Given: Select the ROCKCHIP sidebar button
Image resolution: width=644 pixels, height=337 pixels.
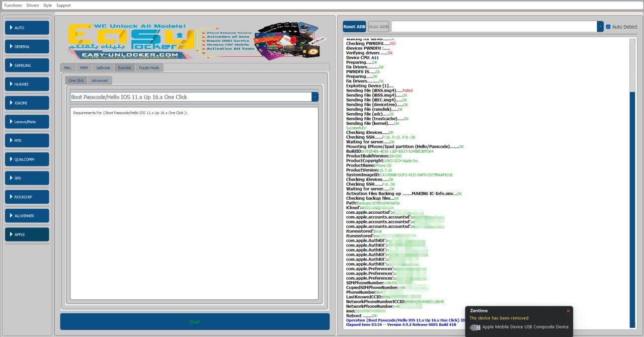Looking at the screenshot, I should [x=27, y=197].
